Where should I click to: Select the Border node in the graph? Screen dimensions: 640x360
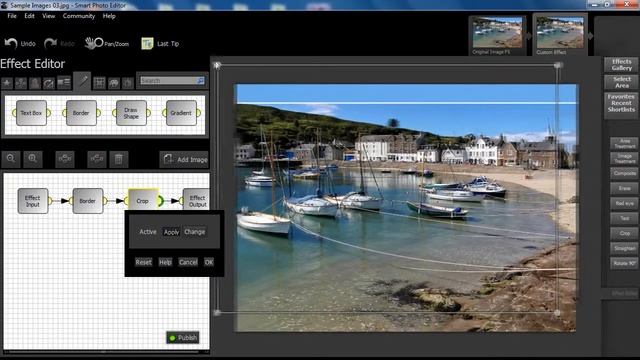pyautogui.click(x=87, y=201)
